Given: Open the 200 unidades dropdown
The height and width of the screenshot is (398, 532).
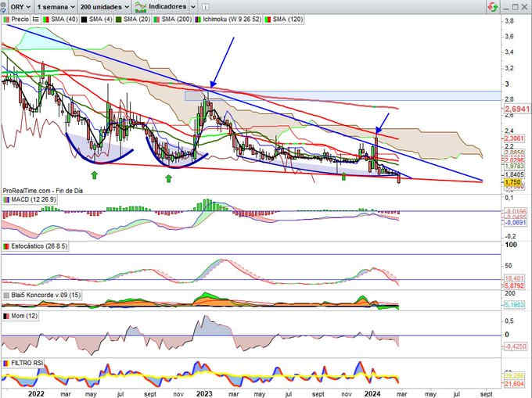Looking at the screenshot, I should point(102,5).
